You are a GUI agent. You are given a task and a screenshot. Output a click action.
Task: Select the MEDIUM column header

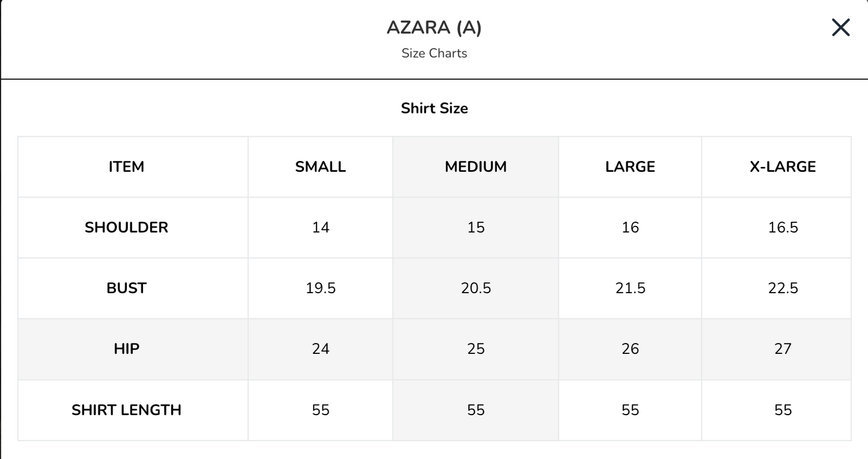point(475,166)
